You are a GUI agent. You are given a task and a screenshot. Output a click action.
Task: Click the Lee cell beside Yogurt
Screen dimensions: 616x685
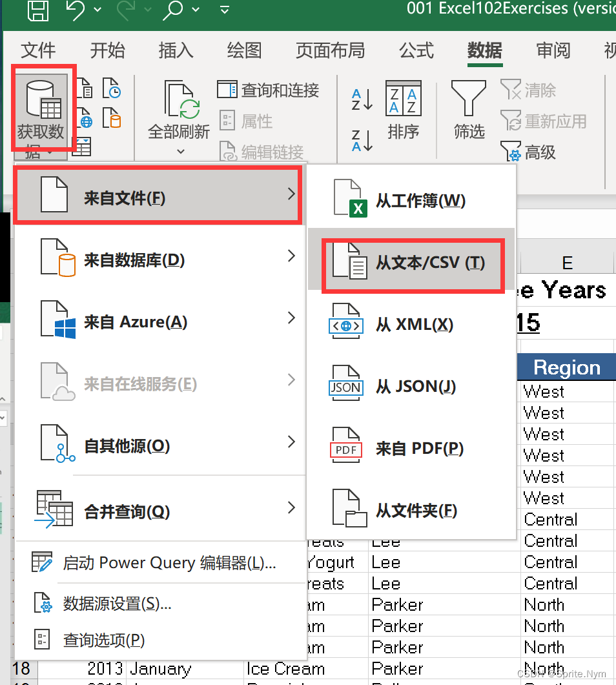pyautogui.click(x=444, y=562)
